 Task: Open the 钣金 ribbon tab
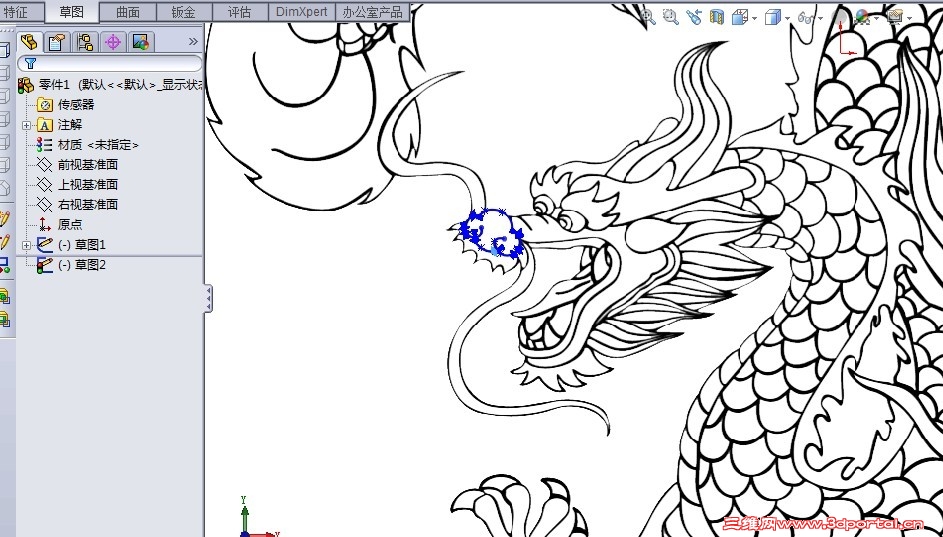tap(184, 12)
